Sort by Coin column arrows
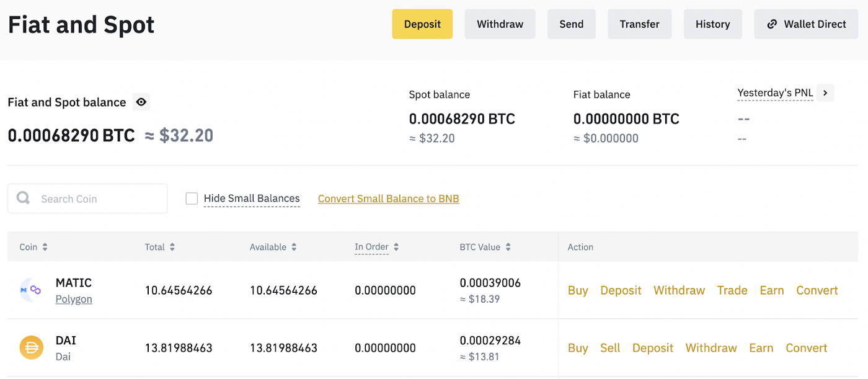 45,247
